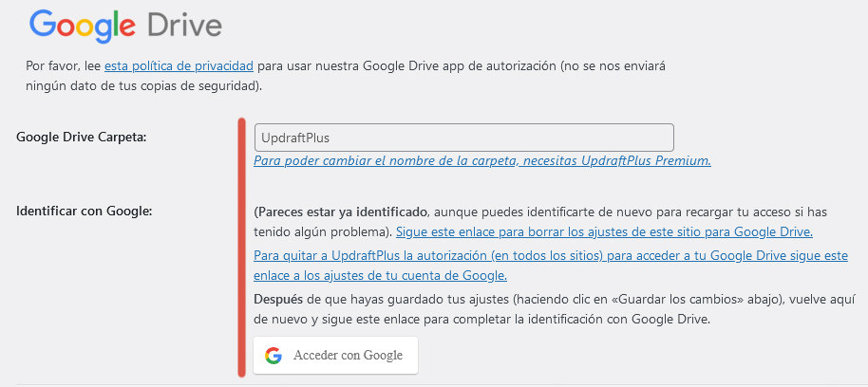Click the bold word Después
The image size is (868, 387).
[x=278, y=300]
